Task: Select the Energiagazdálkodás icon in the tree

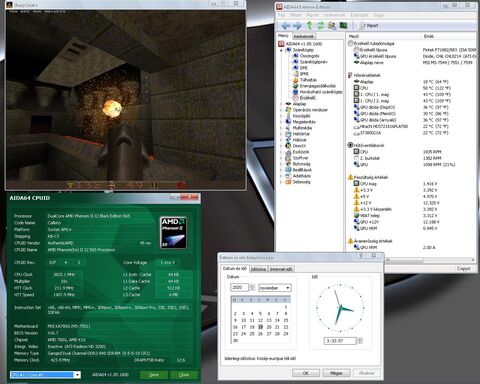Action: tap(295, 86)
